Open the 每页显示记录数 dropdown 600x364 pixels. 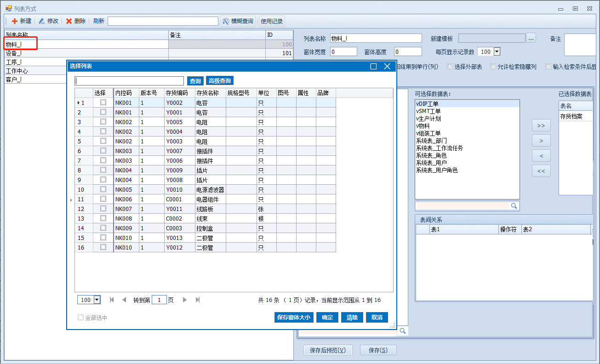click(x=497, y=52)
